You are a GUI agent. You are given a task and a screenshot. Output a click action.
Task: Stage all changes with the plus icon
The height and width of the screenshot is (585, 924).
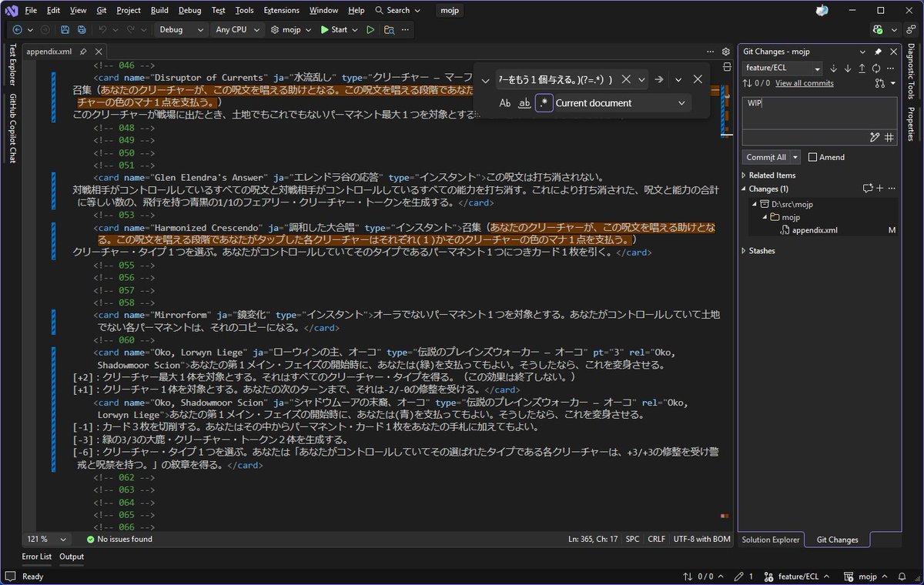click(x=879, y=189)
